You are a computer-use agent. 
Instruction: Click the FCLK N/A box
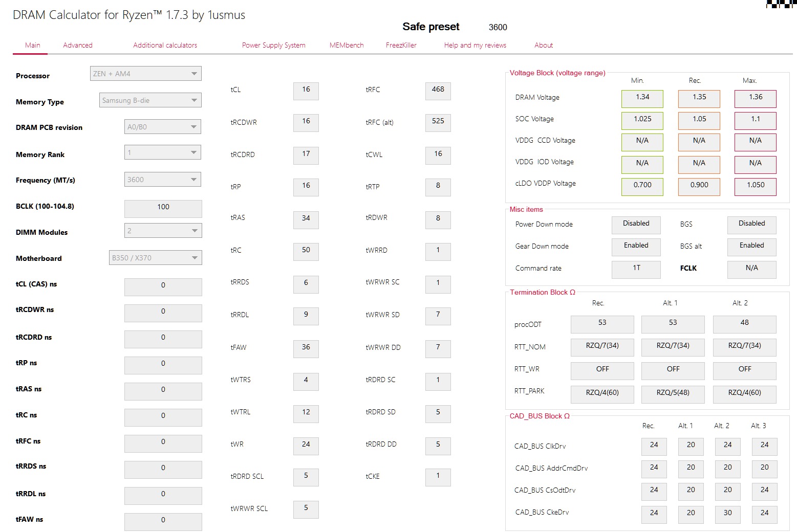pyautogui.click(x=752, y=270)
